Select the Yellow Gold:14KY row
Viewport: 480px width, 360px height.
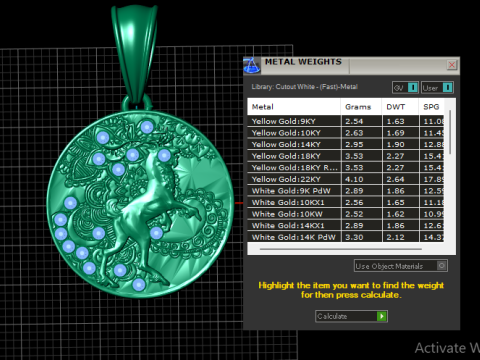coord(345,144)
